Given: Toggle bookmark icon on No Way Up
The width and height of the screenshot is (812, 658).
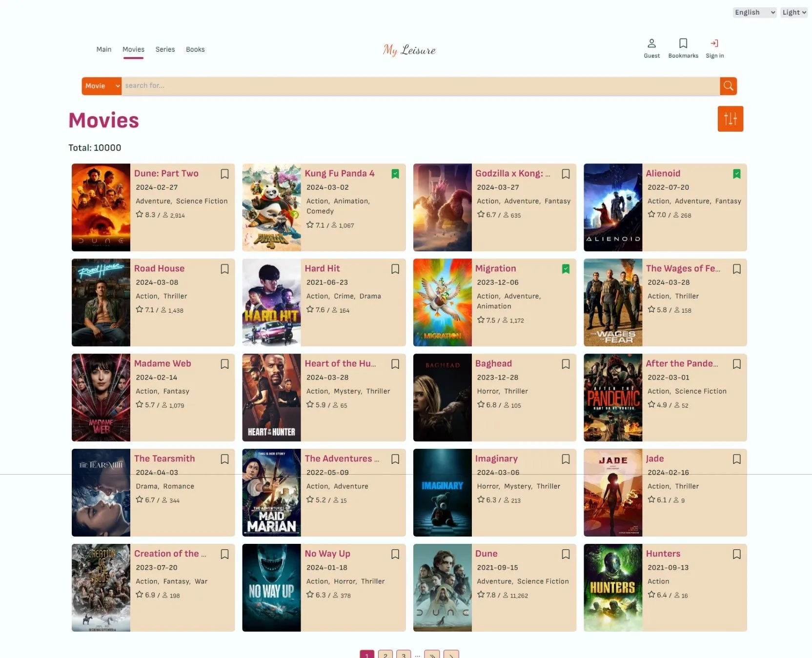Looking at the screenshot, I should click(395, 554).
